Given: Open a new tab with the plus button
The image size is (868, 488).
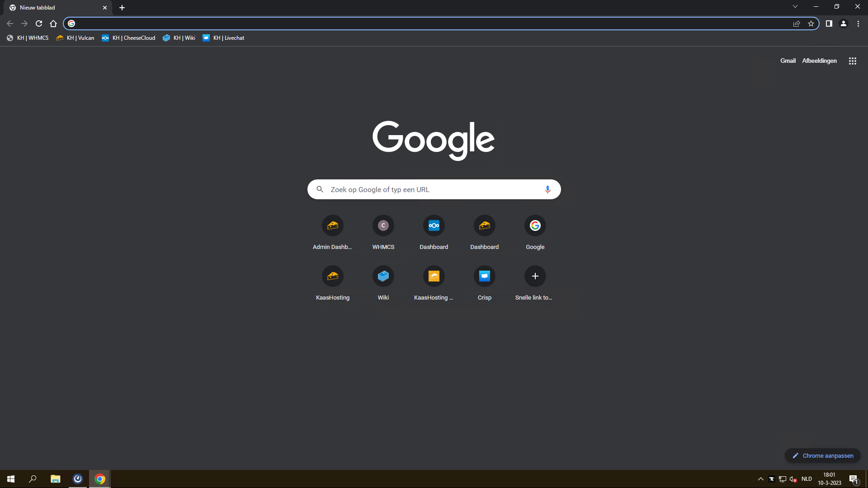Looking at the screenshot, I should [122, 8].
